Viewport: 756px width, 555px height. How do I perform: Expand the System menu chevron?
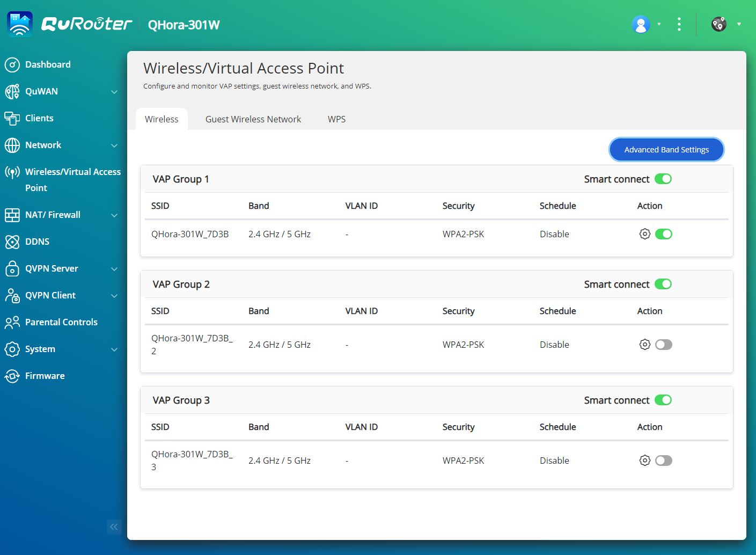click(114, 349)
